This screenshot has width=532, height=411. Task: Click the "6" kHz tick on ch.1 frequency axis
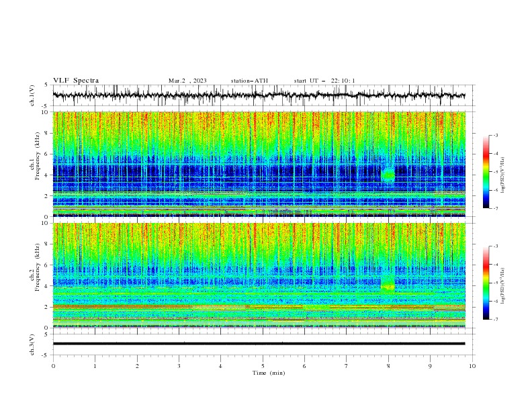[x=46, y=154]
